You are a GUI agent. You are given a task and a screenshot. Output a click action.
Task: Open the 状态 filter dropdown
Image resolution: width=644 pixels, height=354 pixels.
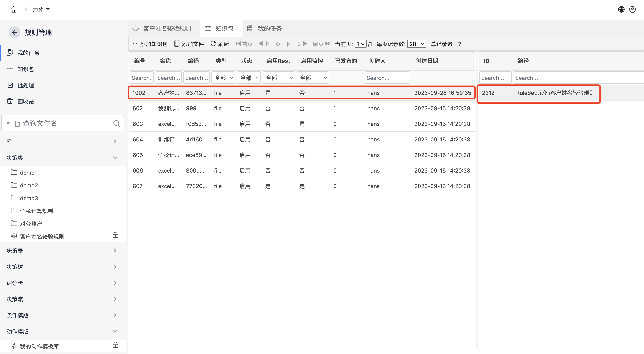point(249,78)
